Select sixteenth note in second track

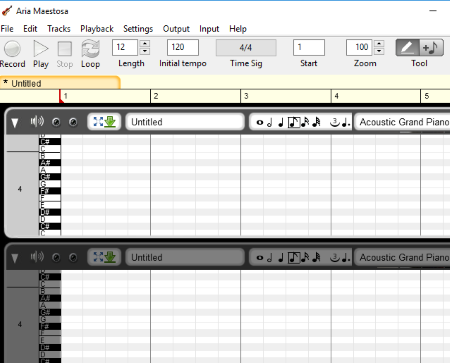305,258
